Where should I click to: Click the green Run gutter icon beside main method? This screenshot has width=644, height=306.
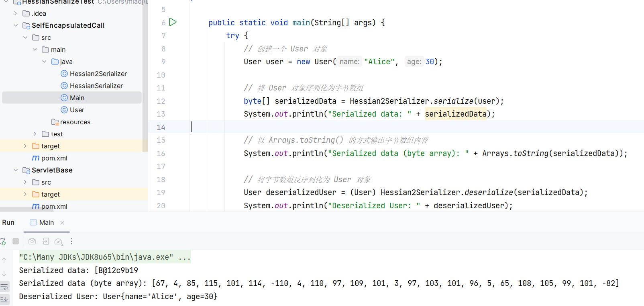point(173,22)
